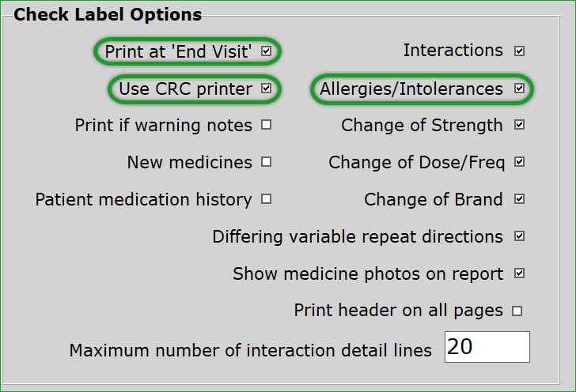Viewport: 576px width, 392px height.
Task: Disable the Change of Strength checkbox
Action: [519, 125]
